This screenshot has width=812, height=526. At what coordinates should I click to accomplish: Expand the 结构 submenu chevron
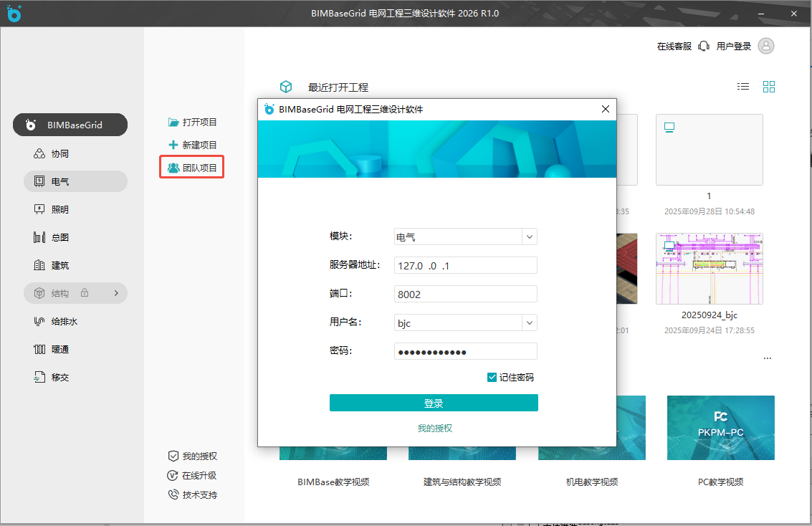pyautogui.click(x=116, y=293)
